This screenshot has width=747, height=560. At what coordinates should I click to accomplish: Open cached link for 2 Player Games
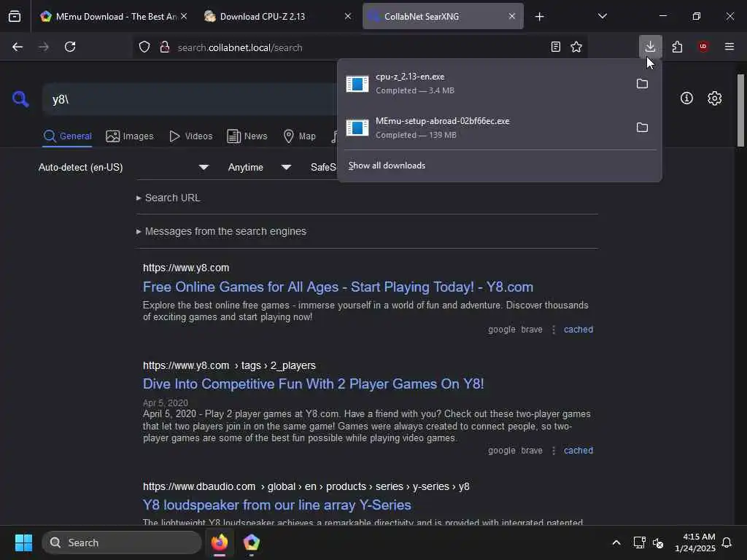click(578, 451)
